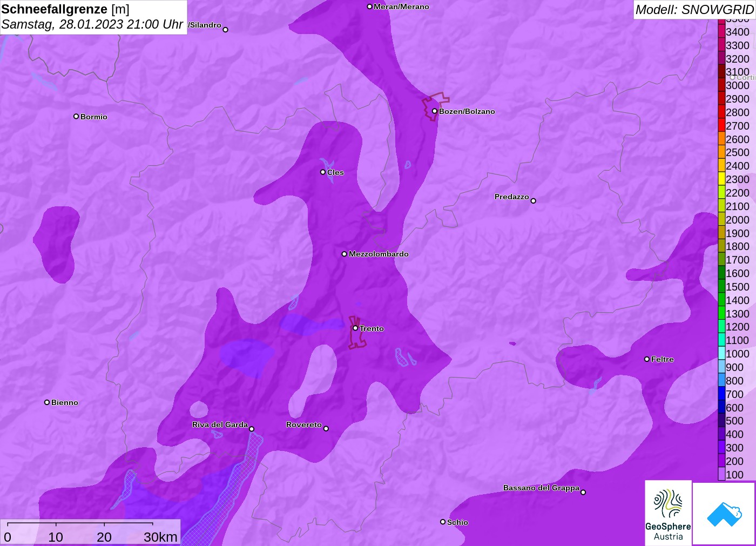Click the Schneefallgrenze [m] title
This screenshot has width=756, height=546.
click(65, 9)
